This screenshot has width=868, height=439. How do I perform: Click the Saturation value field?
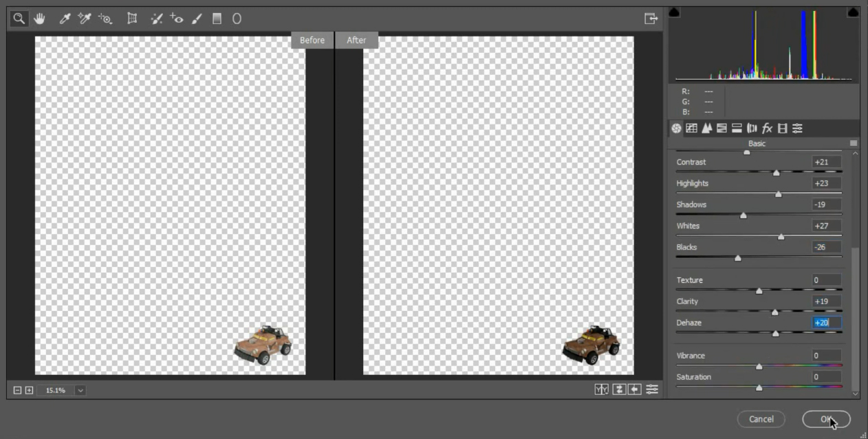(x=826, y=378)
